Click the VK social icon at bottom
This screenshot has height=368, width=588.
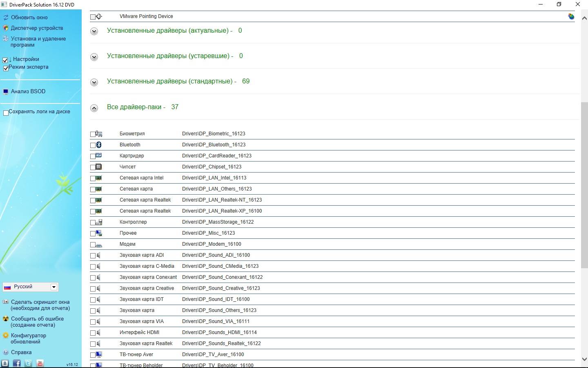point(5,363)
